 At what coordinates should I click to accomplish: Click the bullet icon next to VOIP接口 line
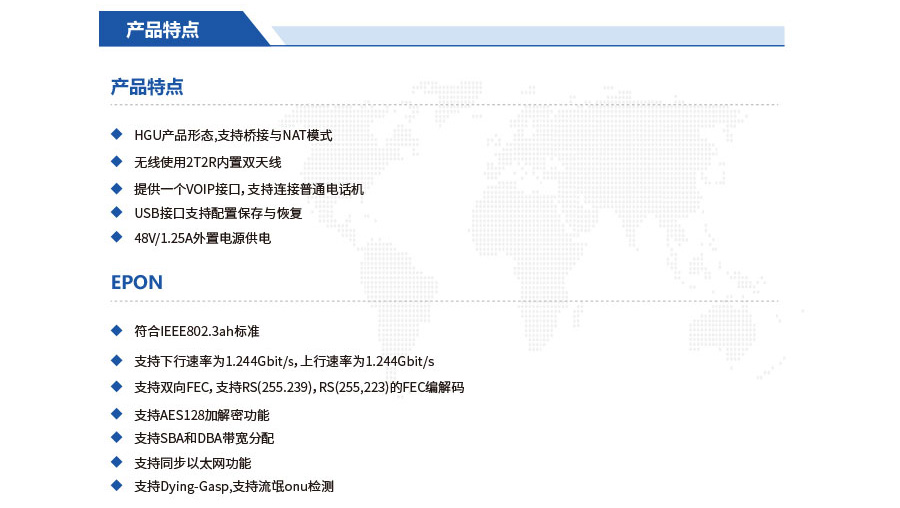click(x=116, y=187)
